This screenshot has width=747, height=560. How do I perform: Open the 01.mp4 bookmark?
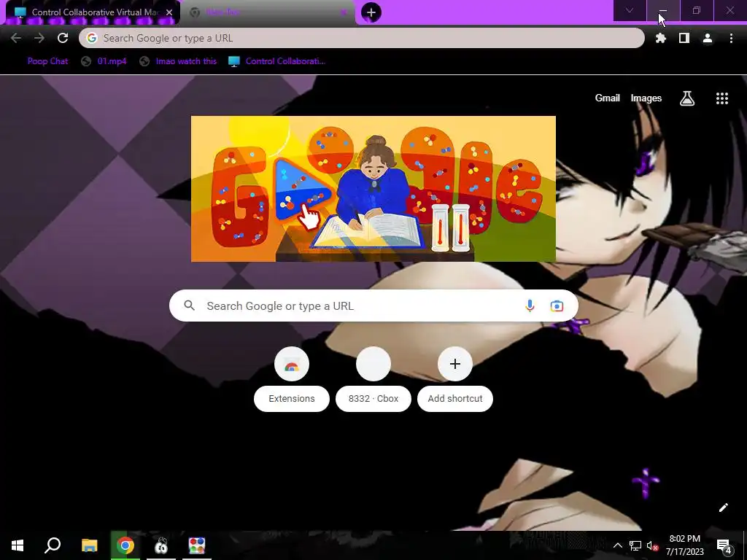pyautogui.click(x=104, y=61)
